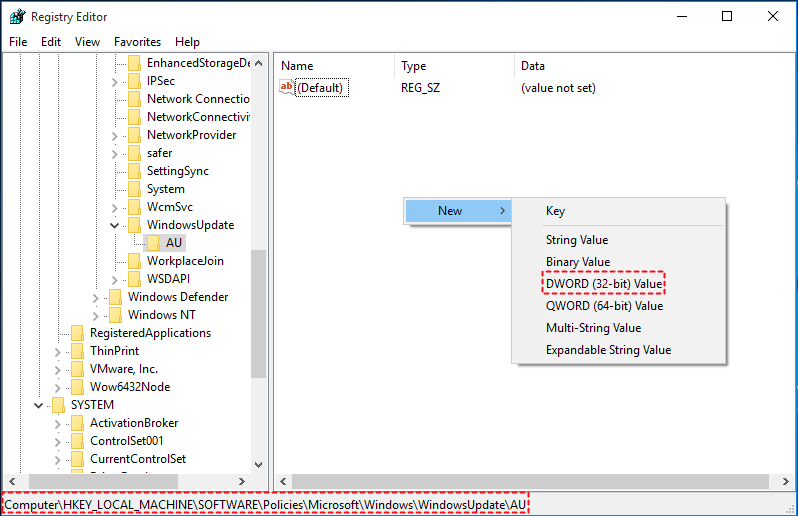Click New in the context menu
Viewport: 798px width, 516px height.
(458, 211)
